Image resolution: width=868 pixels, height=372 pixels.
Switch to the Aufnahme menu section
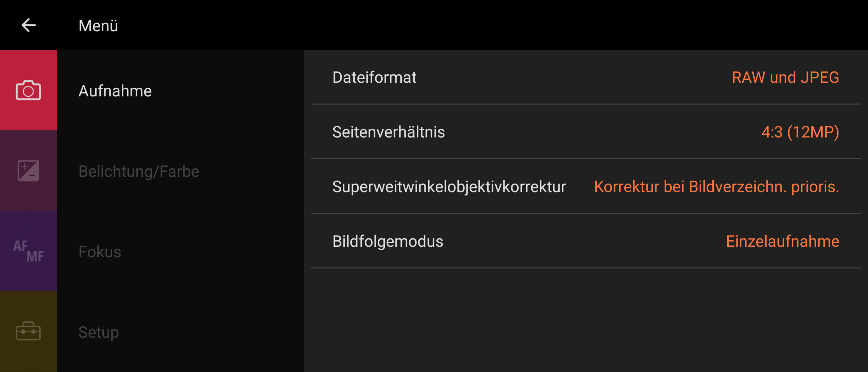115,91
